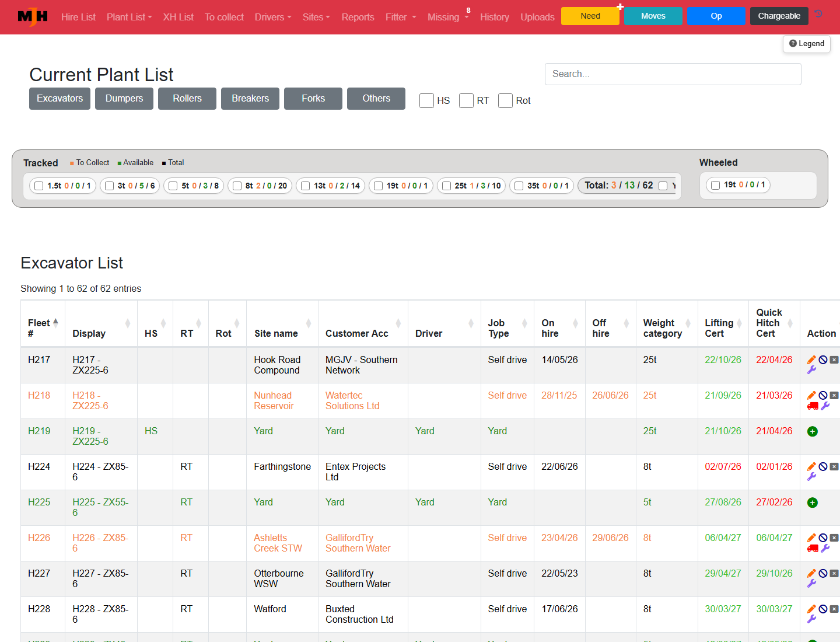Navigate to Reports
840x642 pixels.
[x=358, y=17]
